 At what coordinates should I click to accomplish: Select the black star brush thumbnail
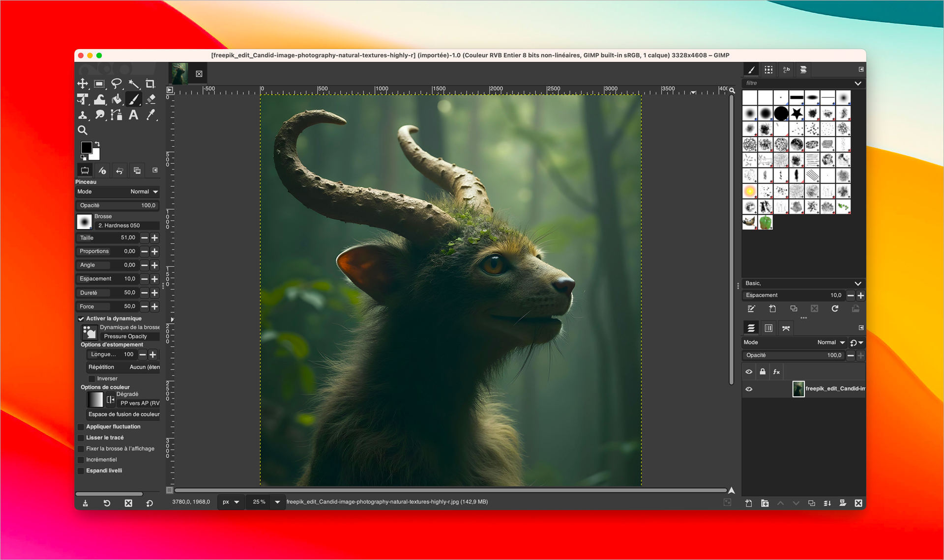(x=796, y=113)
